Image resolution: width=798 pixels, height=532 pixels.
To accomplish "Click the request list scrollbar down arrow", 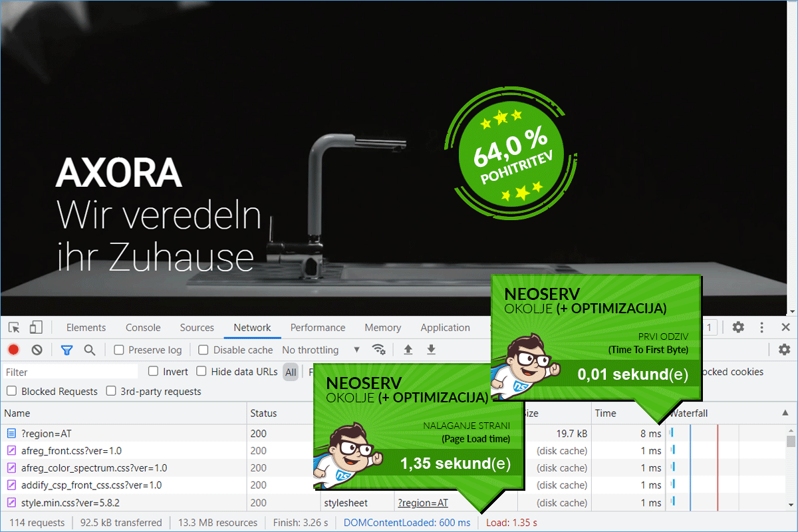I will 791,507.
